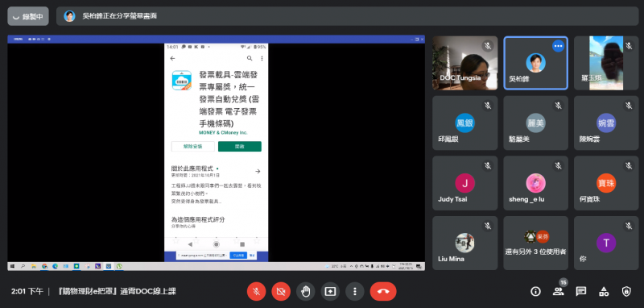Click the muted mic icon on sheng_e lu tile
The height and width of the screenshot is (308, 644).
pyautogui.click(x=558, y=166)
